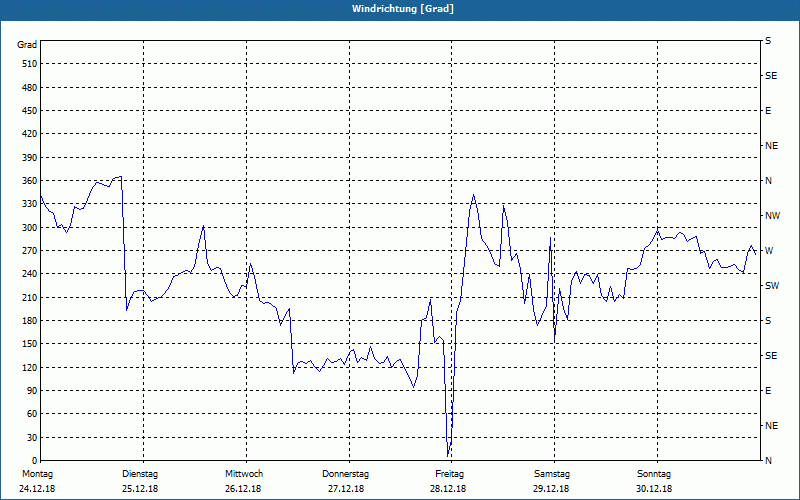
Task: Click the chart title "Windrichtung [Grad]"
Action: 403,9
